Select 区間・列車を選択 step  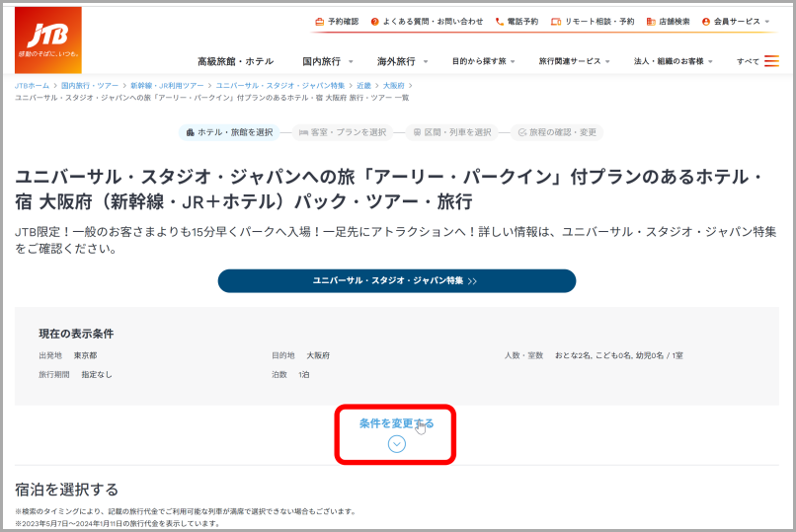click(x=451, y=132)
